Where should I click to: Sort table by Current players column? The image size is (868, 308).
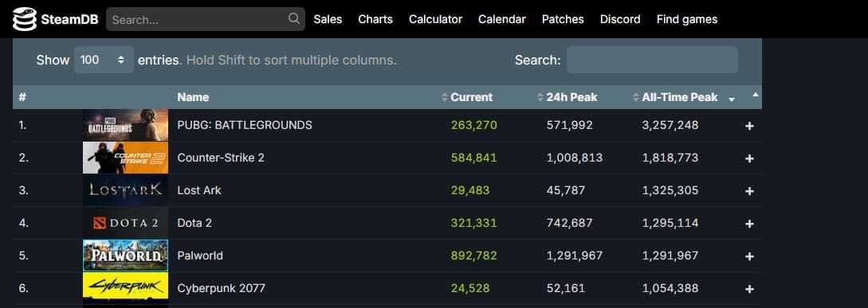pyautogui.click(x=471, y=97)
